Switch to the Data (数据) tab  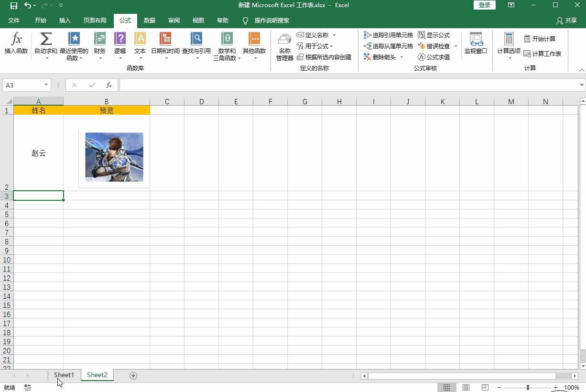coord(150,21)
